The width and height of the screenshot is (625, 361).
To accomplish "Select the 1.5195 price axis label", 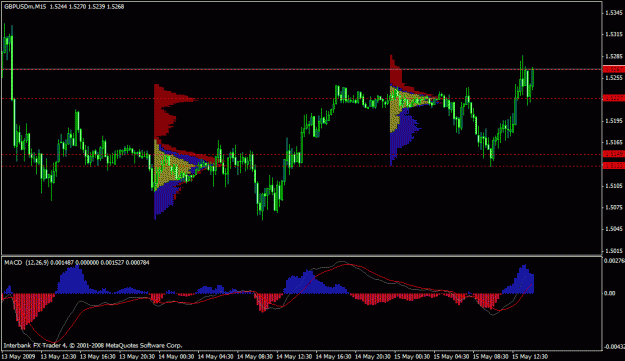I will coord(614,121).
